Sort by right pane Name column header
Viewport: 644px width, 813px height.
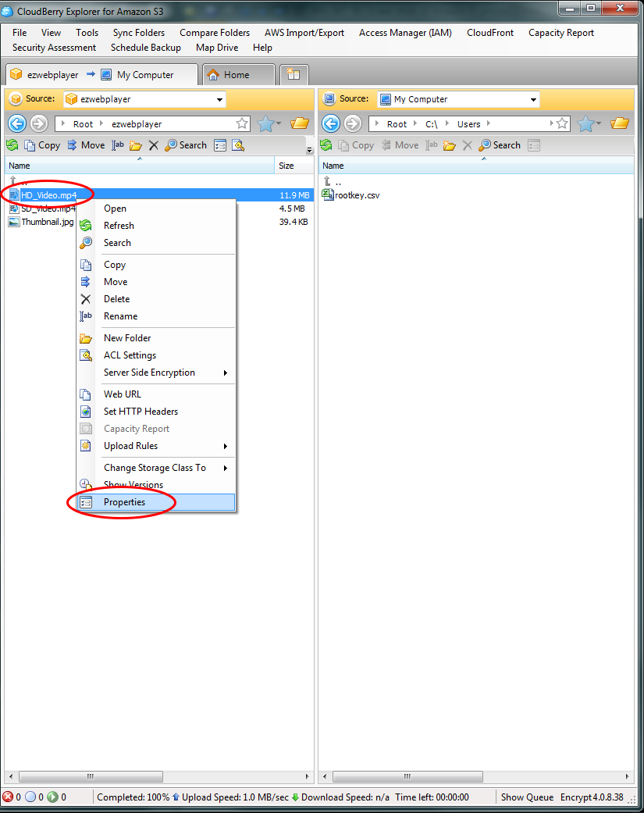point(476,166)
